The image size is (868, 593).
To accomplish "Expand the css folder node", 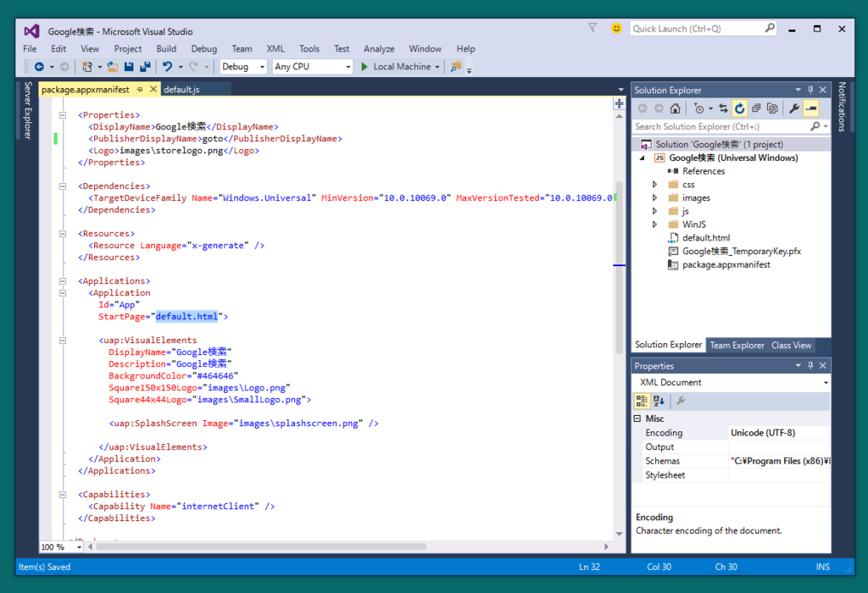I will tap(654, 184).
